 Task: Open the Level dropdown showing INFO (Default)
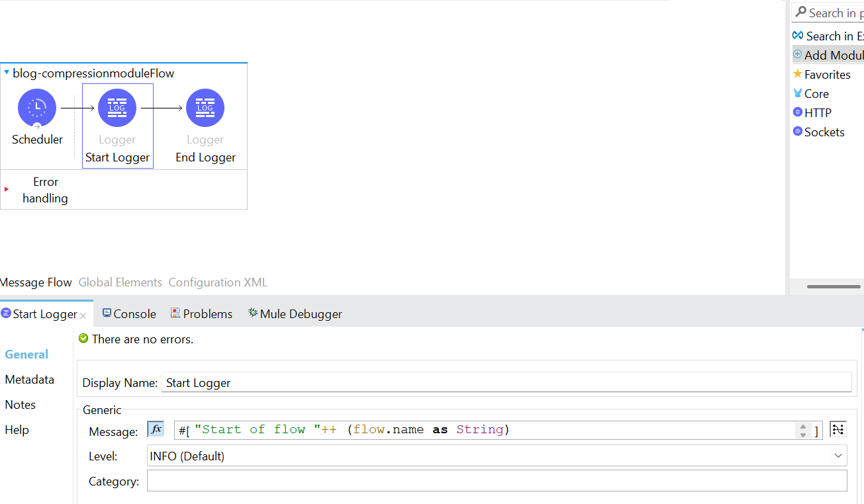click(x=838, y=455)
